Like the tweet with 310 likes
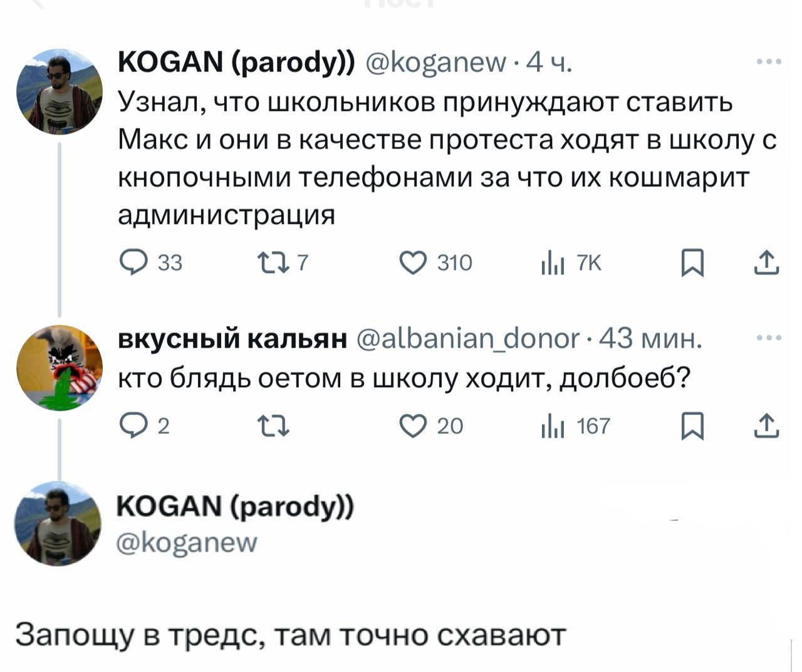Image resolution: width=802 pixels, height=672 pixels. coord(413,263)
